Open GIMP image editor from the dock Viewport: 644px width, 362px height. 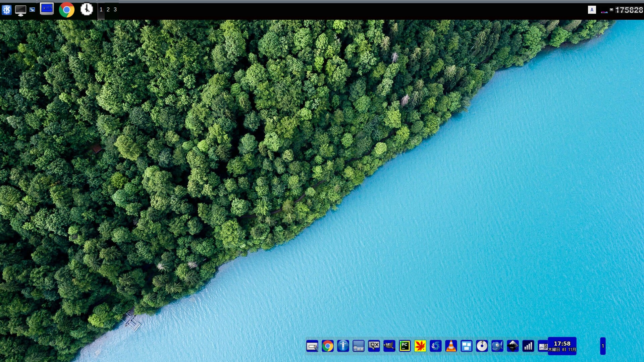(x=389, y=346)
